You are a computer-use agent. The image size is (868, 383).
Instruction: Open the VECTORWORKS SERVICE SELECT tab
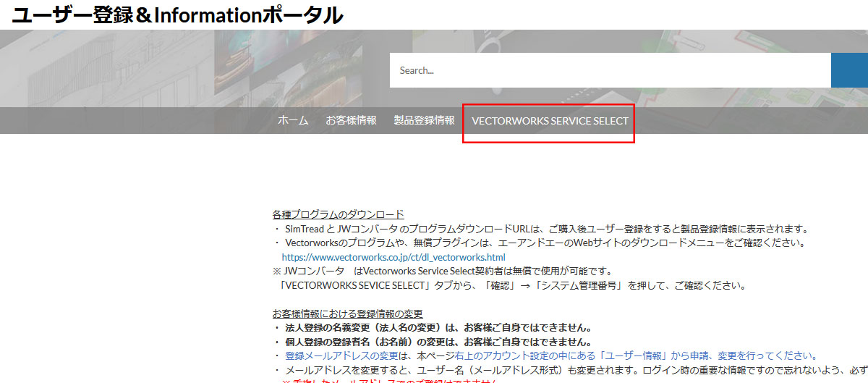click(x=550, y=121)
